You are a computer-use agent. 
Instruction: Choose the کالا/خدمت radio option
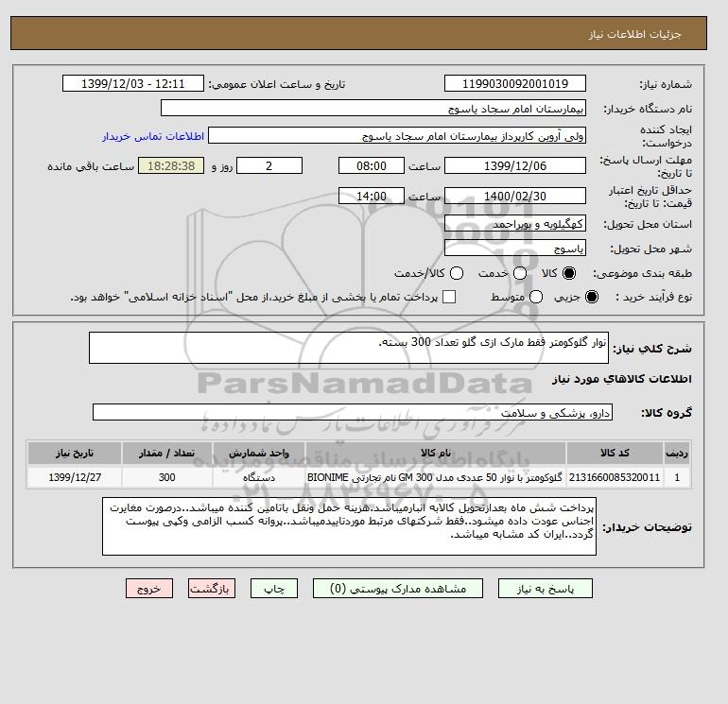click(457, 273)
